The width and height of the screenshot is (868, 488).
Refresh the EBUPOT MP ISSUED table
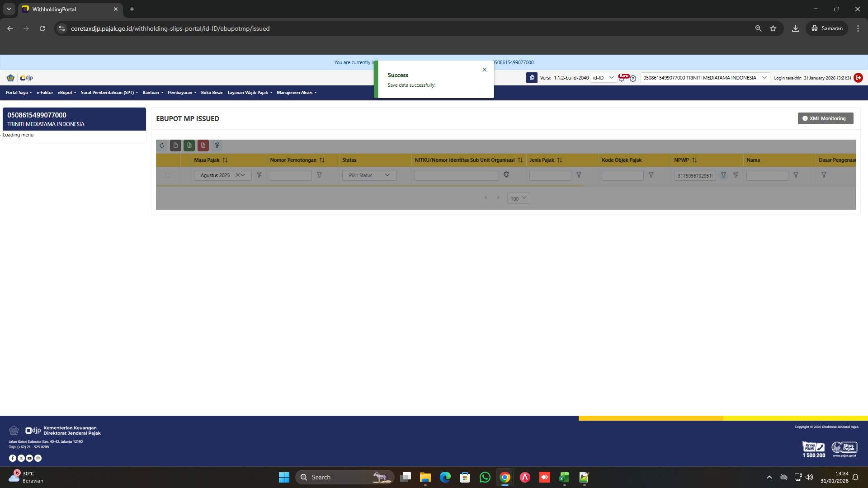(162, 145)
